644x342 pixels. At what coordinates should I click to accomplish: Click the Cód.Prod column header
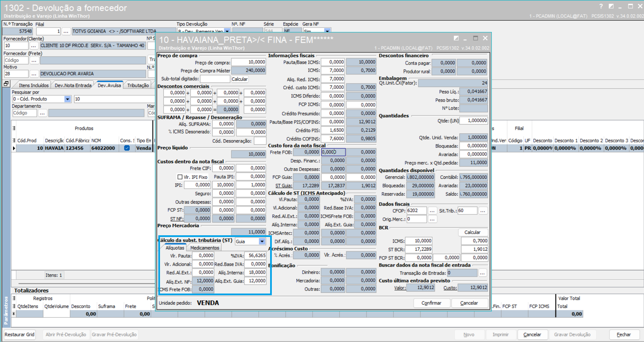pyautogui.click(x=27, y=140)
